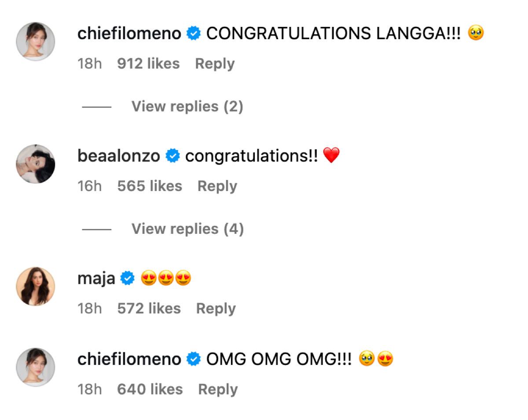Click verified badge on OMG OMG OMG comment

click(x=194, y=359)
